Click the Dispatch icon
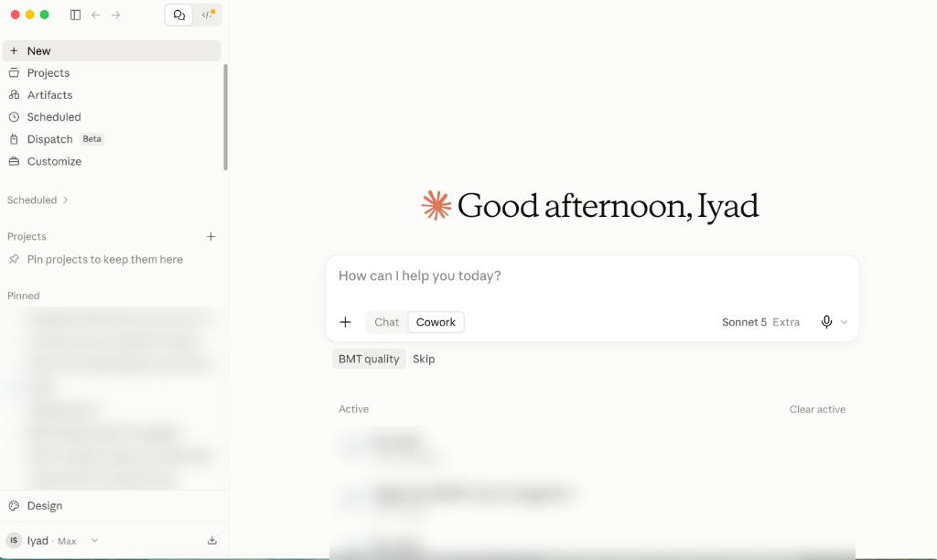Screen dimensions: 937x560 pyautogui.click(x=15, y=139)
